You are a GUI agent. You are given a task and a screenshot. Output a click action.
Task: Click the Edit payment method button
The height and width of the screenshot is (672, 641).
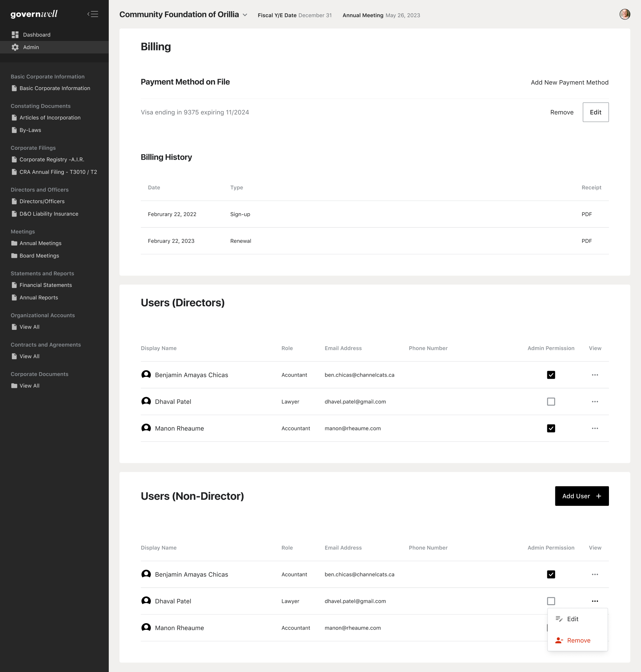coord(595,112)
